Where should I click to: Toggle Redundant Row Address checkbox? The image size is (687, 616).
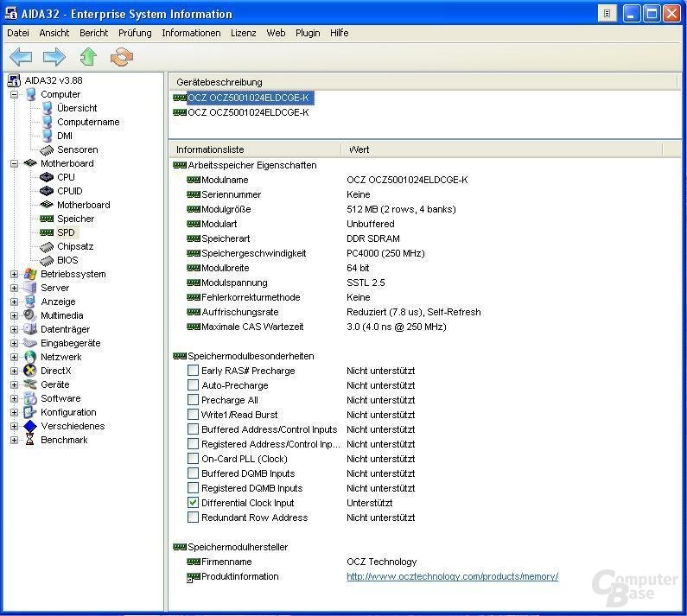tap(193, 517)
